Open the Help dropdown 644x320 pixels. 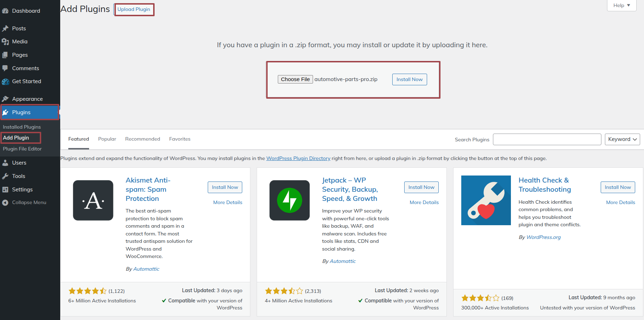[x=622, y=5]
